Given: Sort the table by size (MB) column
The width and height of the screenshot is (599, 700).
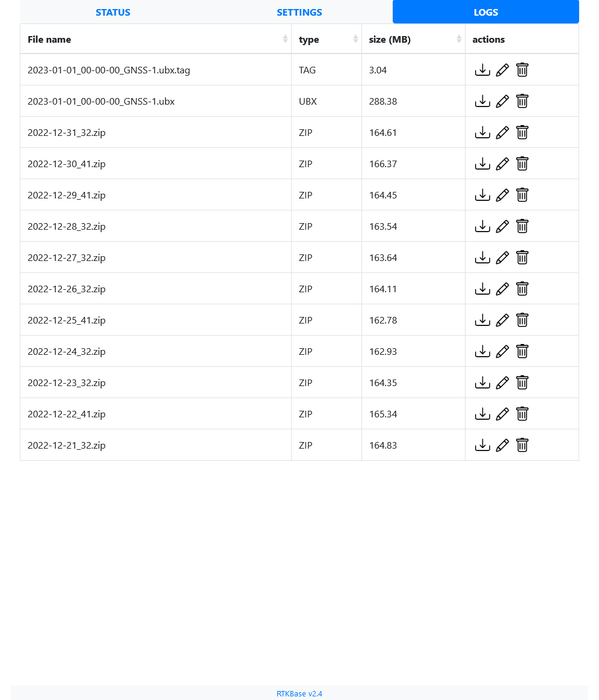Looking at the screenshot, I should 413,39.
